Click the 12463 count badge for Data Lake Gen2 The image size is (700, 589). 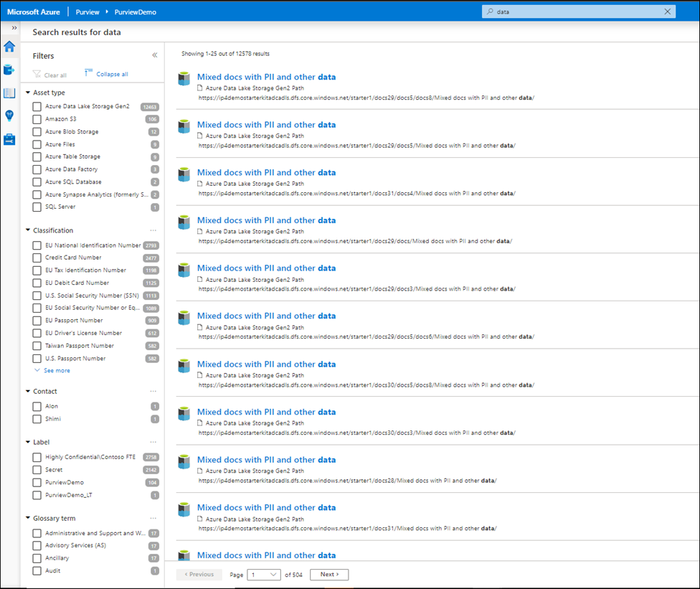point(150,107)
